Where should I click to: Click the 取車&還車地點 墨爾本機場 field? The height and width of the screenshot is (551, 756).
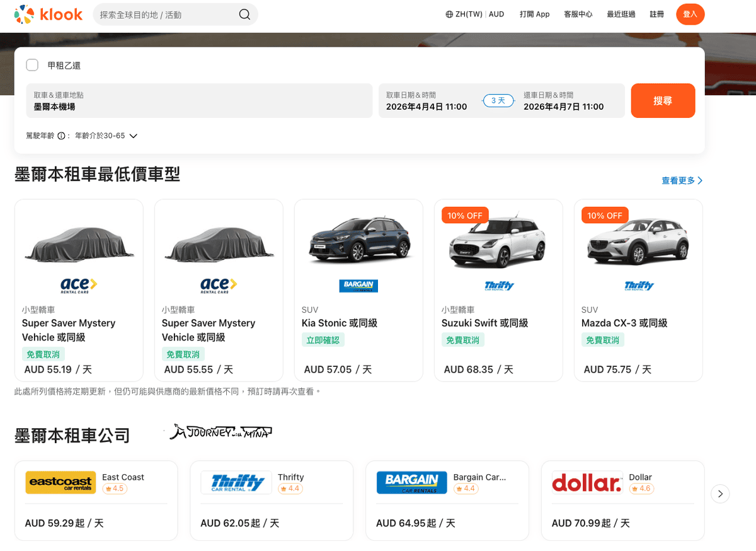pos(199,101)
